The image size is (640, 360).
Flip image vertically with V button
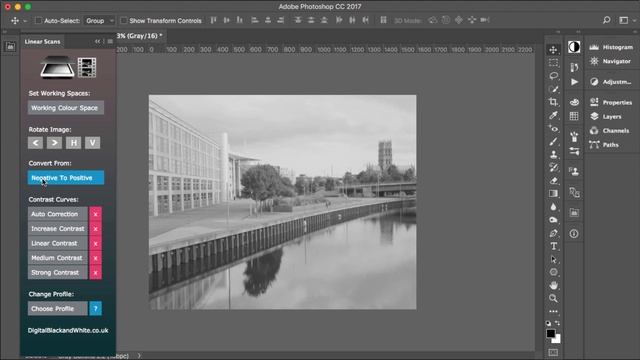92,143
